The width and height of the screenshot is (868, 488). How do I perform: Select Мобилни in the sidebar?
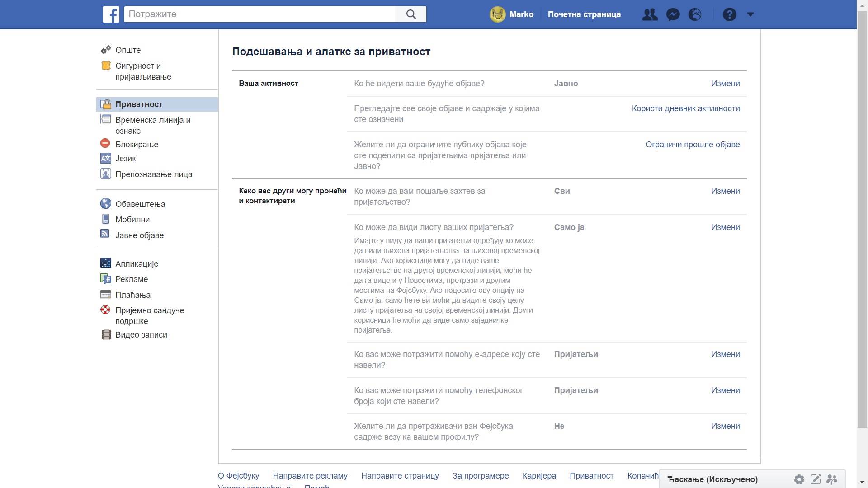tap(132, 219)
